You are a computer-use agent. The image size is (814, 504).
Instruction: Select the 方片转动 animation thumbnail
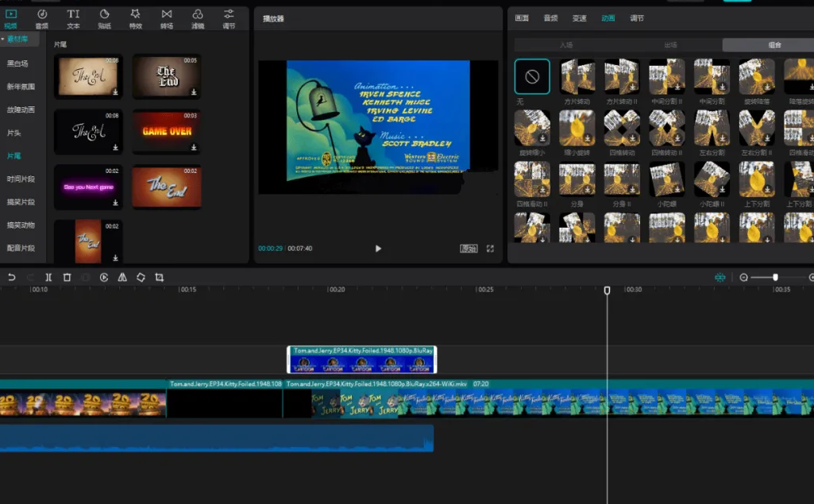pos(577,76)
